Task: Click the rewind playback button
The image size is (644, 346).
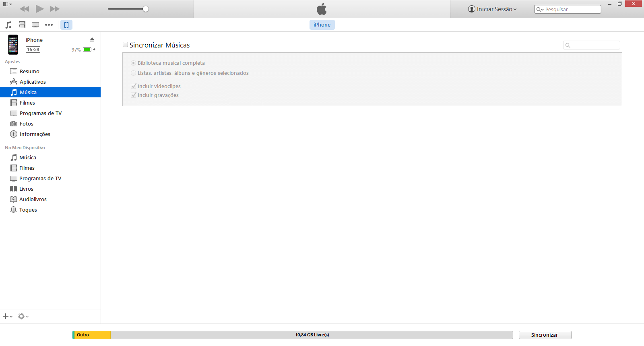Action: pyautogui.click(x=24, y=9)
